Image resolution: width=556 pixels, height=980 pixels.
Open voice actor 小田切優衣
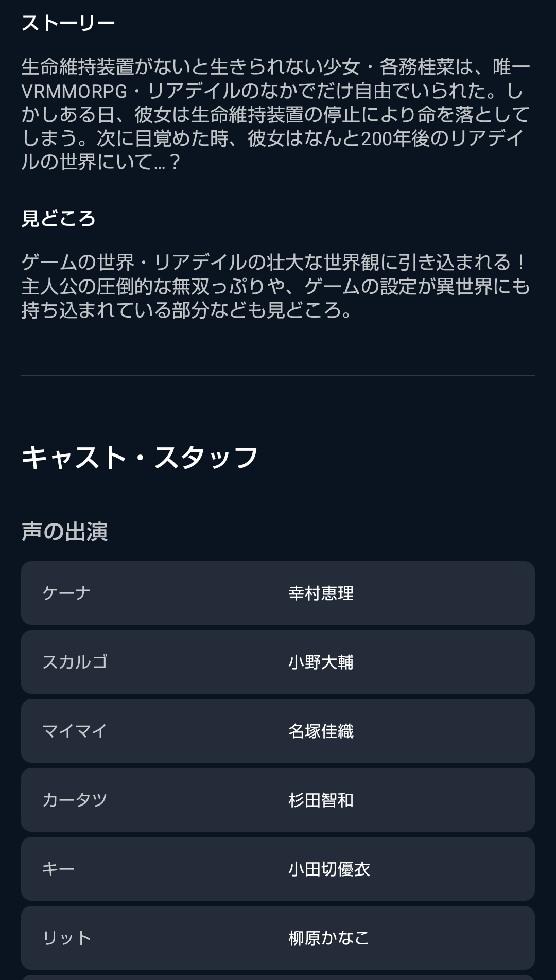tap(329, 869)
